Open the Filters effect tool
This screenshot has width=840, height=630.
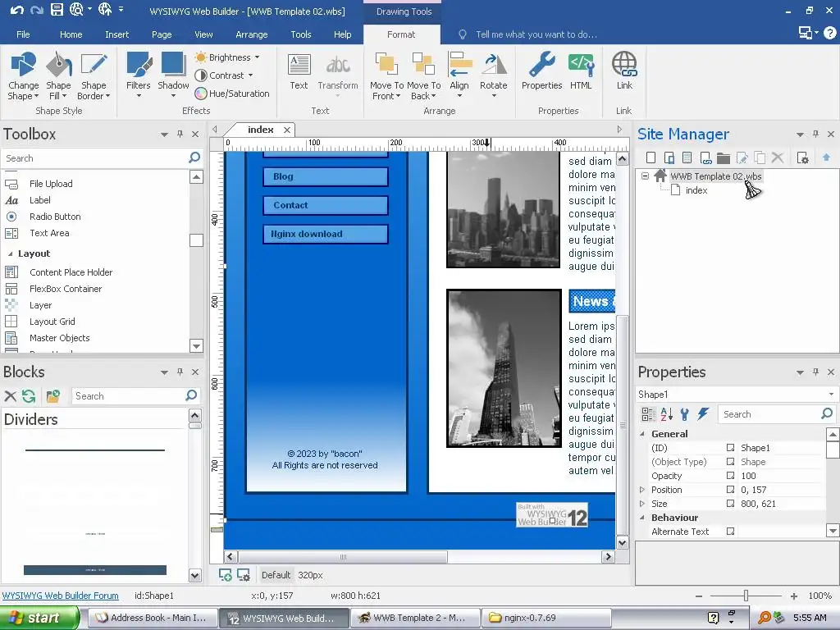(138, 75)
